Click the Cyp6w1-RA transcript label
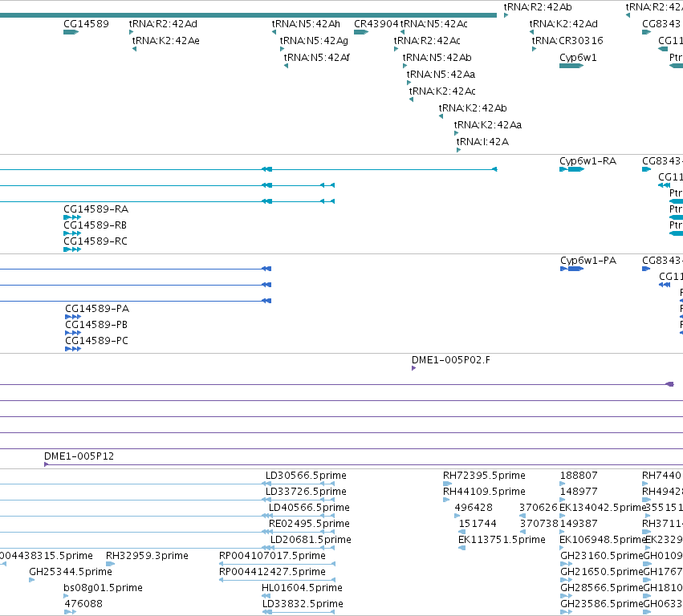683x616 pixels. (x=587, y=161)
